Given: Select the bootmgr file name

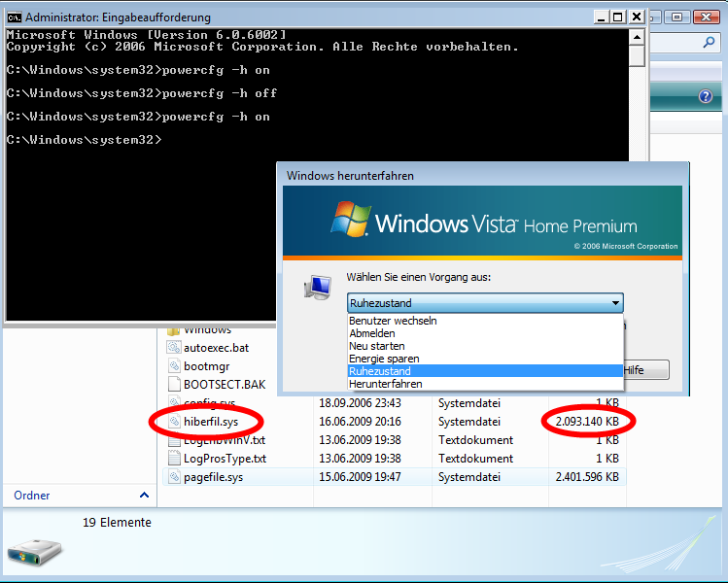Looking at the screenshot, I should click(207, 366).
